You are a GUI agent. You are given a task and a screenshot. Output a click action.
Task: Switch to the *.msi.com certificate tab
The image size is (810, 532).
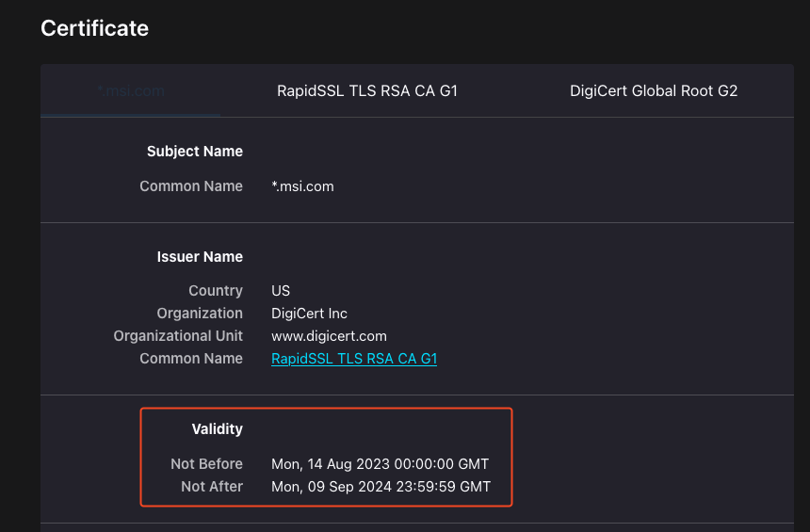pyautogui.click(x=131, y=91)
